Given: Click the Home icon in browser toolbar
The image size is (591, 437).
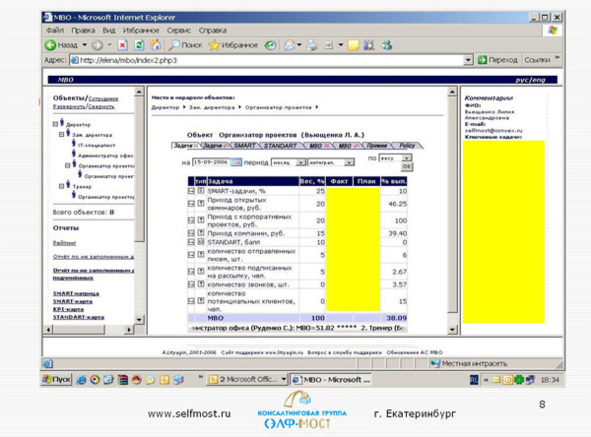Looking at the screenshot, I should 155,45.
